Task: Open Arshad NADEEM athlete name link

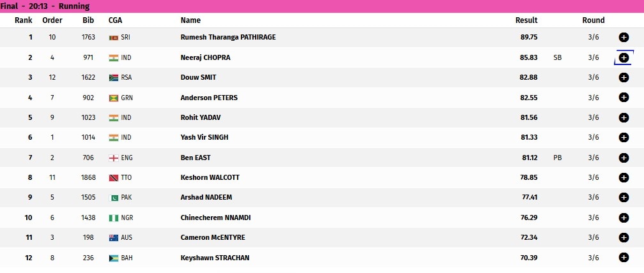Action: pyautogui.click(x=206, y=197)
